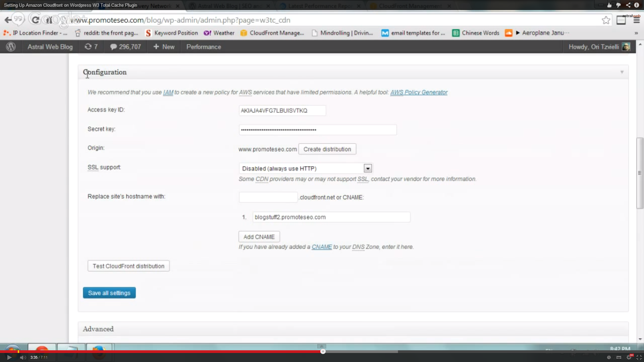
Task: Open the SSL support dropdown
Action: tap(368, 168)
